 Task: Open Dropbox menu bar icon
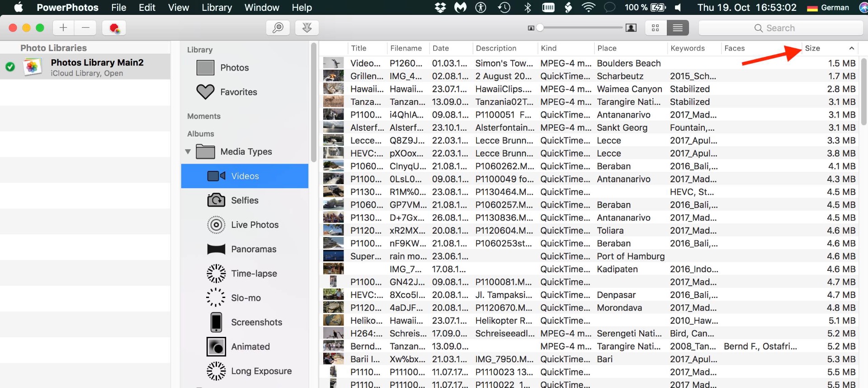440,7
